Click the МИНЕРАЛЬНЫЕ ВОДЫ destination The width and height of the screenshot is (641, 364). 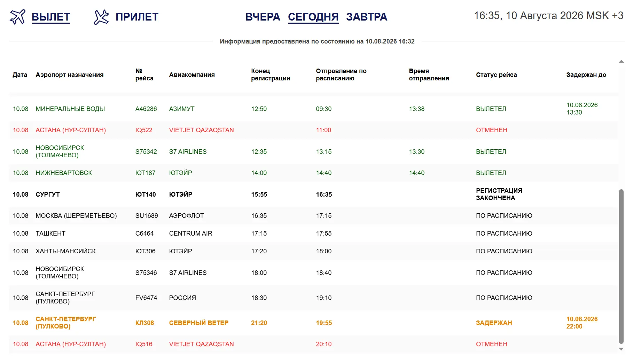pyautogui.click(x=70, y=109)
